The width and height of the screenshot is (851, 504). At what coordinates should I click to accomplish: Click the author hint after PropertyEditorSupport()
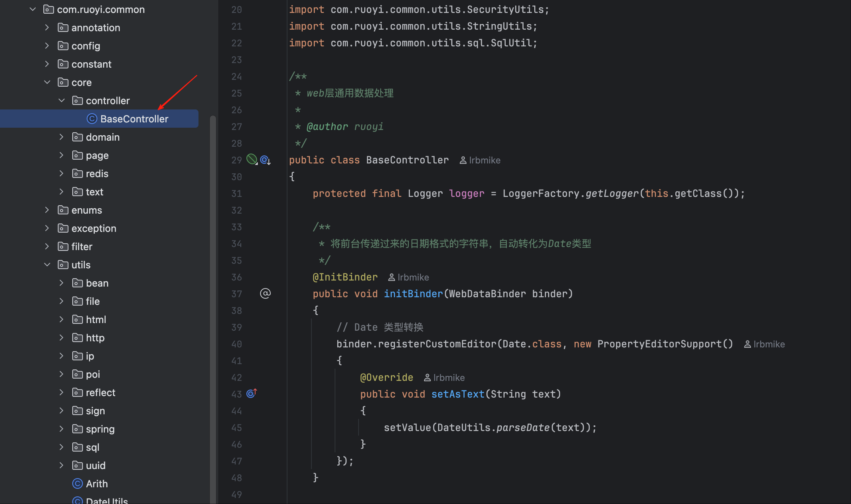[764, 344]
